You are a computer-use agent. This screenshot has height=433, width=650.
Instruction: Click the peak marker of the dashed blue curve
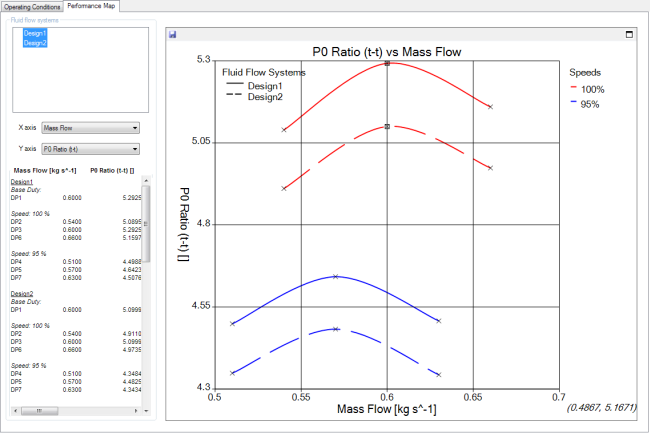click(x=336, y=329)
